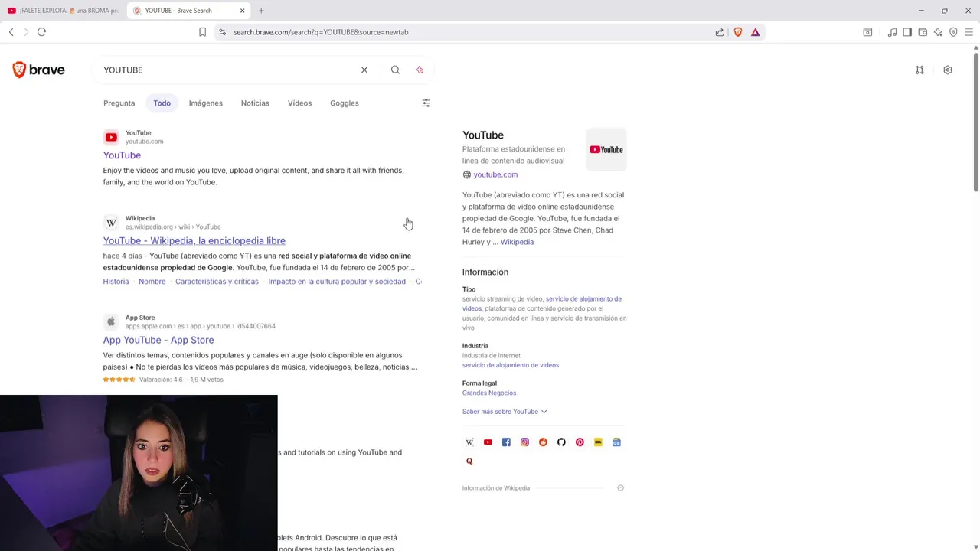The height and width of the screenshot is (551, 980).
Task: Open site info icon beside the URL
Action: click(222, 32)
